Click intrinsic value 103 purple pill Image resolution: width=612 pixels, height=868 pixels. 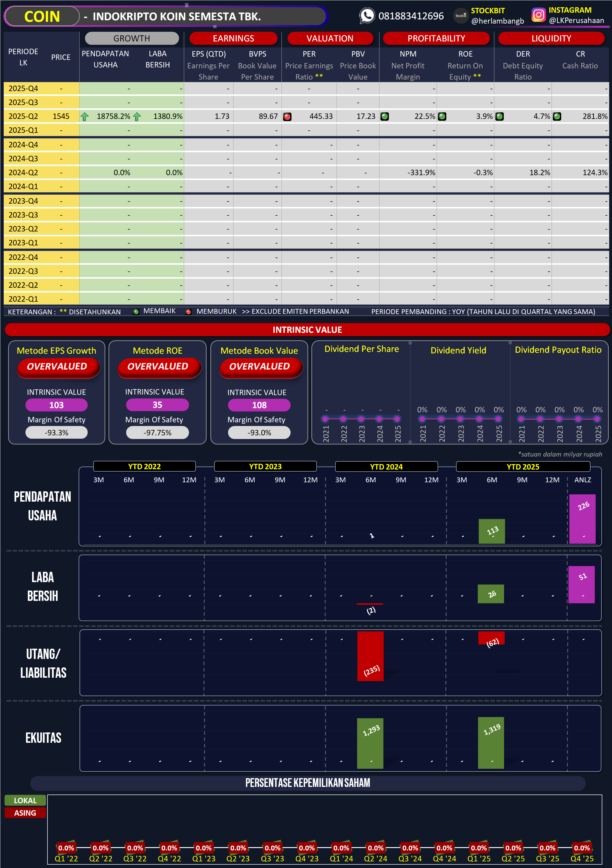(x=56, y=405)
